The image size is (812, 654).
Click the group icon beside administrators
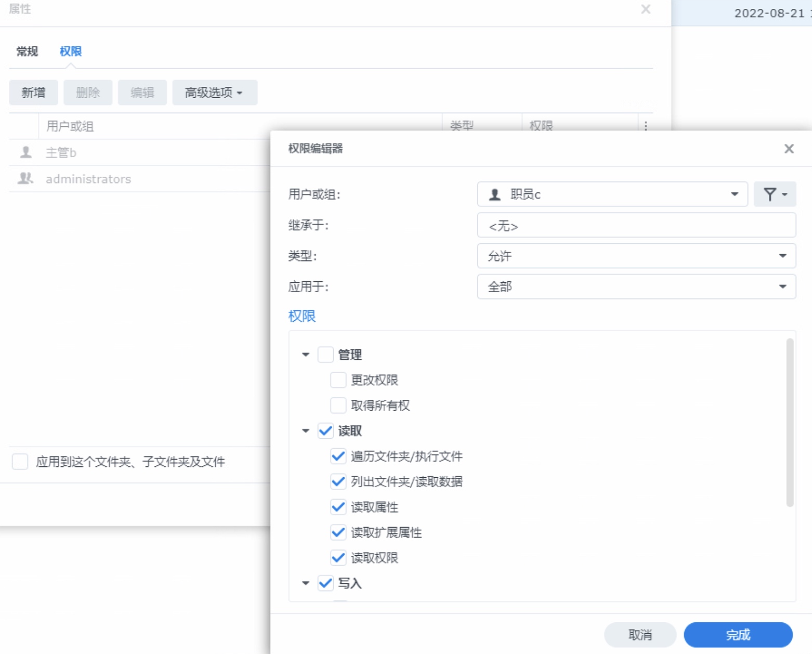point(25,178)
